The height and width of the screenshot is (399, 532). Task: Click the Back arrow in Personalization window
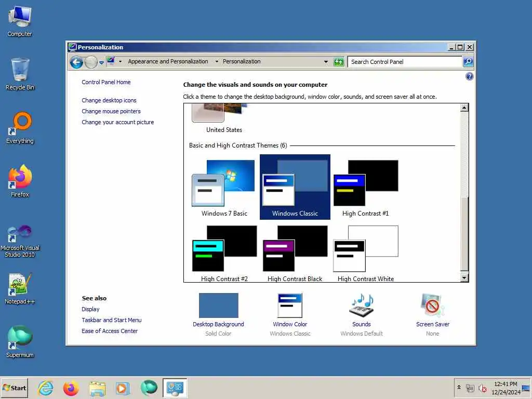[76, 62]
